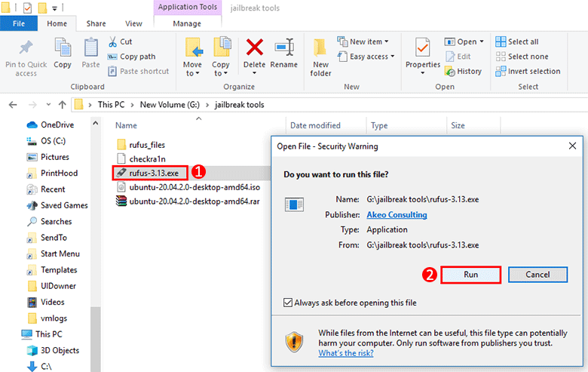
Task: Click Run in the security warning
Action: pyautogui.click(x=470, y=275)
